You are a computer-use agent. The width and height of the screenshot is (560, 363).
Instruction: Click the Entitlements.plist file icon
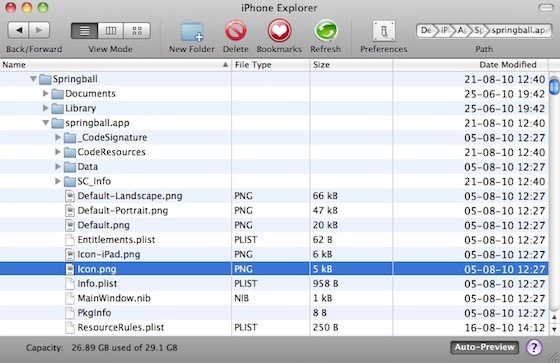point(70,240)
